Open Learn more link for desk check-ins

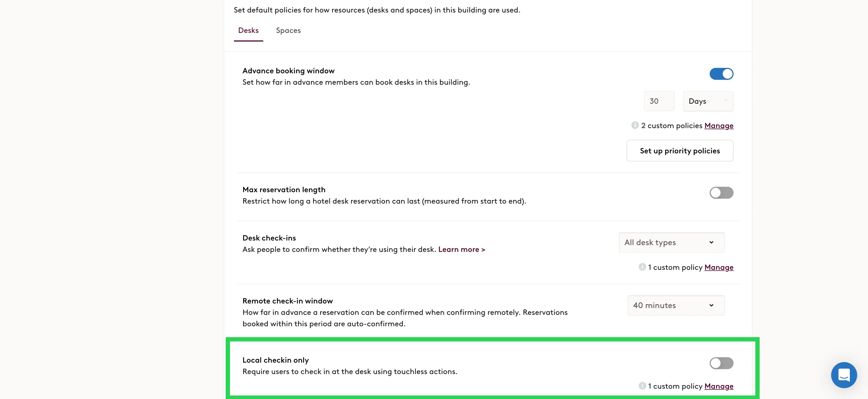462,249
